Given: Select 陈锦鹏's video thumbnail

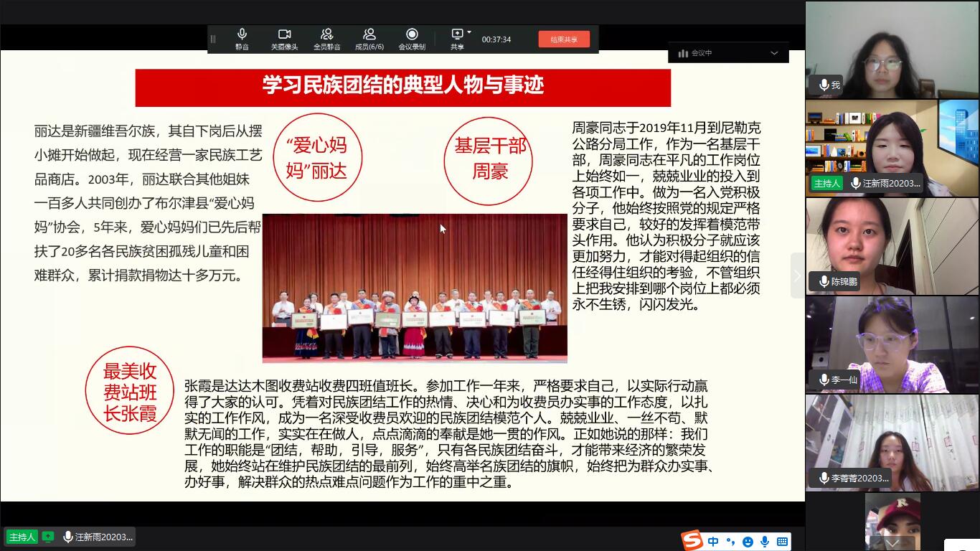Looking at the screenshot, I should point(892,245).
